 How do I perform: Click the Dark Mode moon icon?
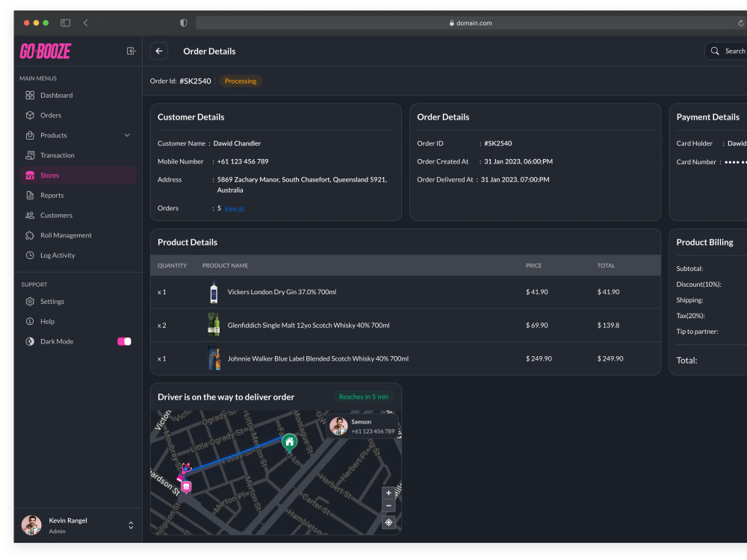(30, 341)
